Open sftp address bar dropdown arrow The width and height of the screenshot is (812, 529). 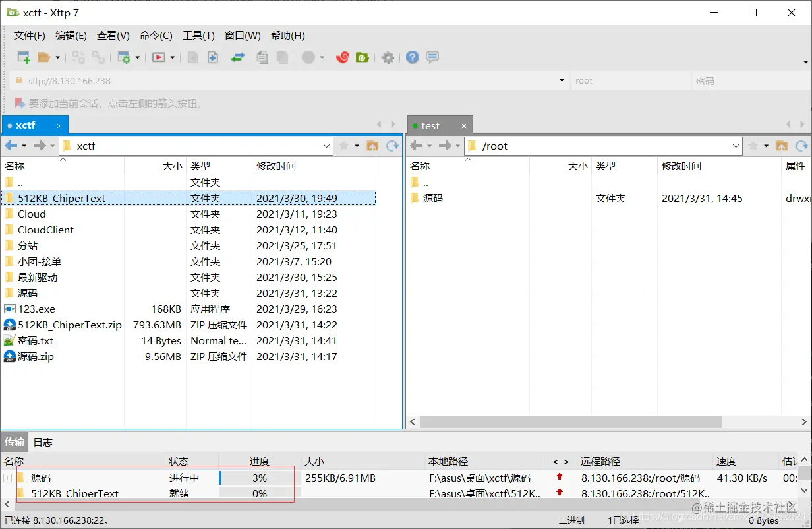tap(562, 80)
